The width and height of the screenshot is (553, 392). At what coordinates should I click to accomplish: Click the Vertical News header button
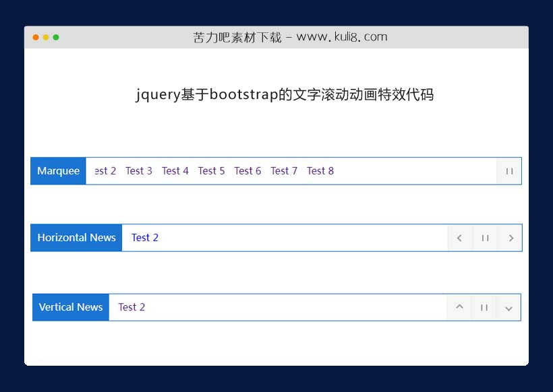[x=70, y=307]
